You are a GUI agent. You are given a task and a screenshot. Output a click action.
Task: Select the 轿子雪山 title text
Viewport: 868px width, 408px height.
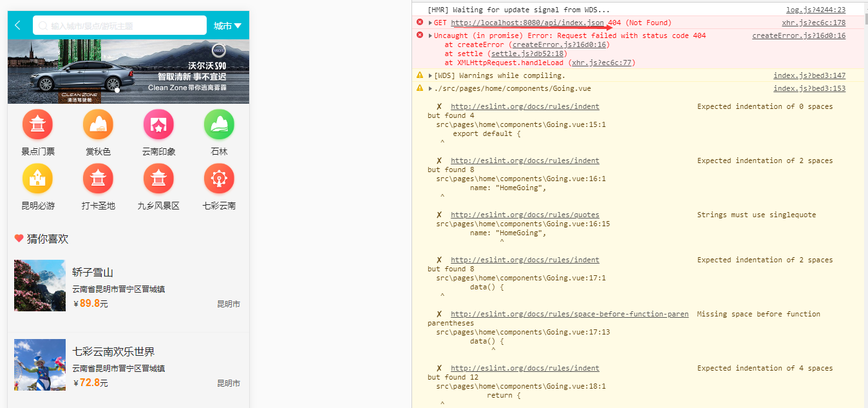pos(93,272)
